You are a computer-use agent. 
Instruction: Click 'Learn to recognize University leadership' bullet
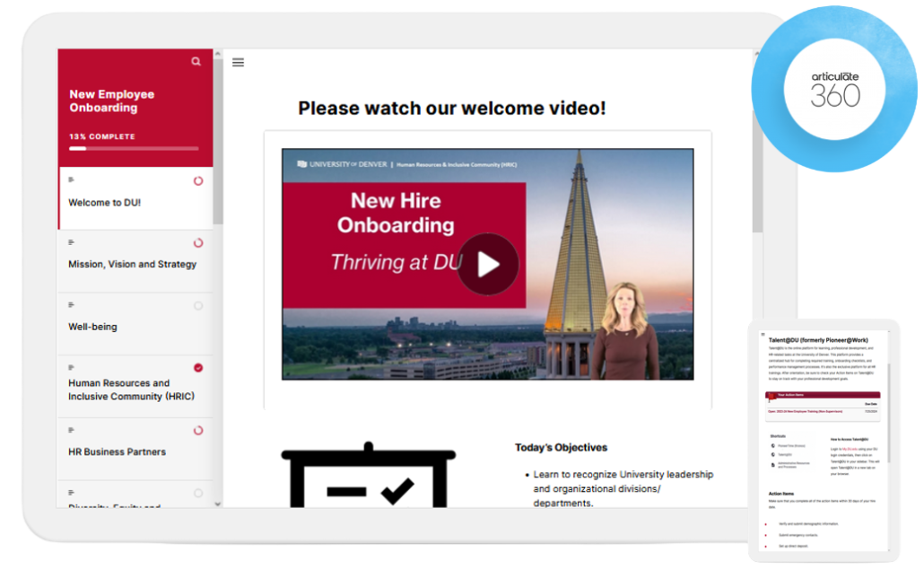click(x=623, y=489)
